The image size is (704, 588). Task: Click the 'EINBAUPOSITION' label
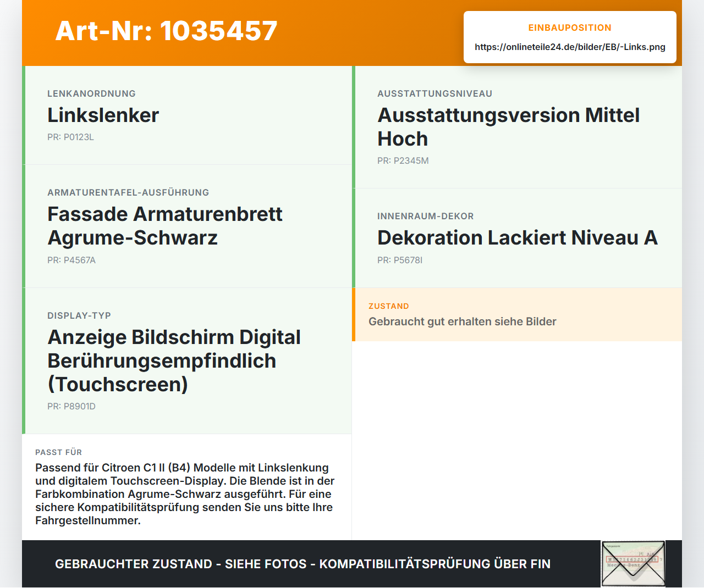(570, 27)
